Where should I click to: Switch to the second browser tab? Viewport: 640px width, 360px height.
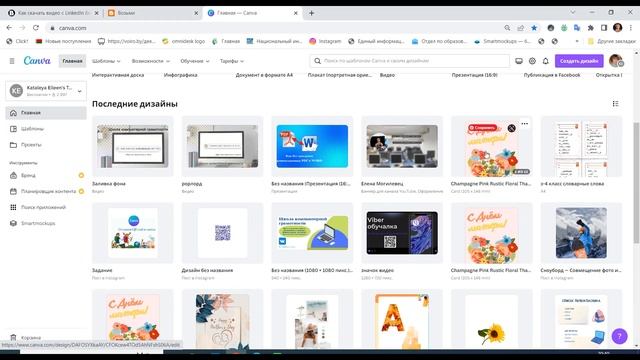coord(153,13)
